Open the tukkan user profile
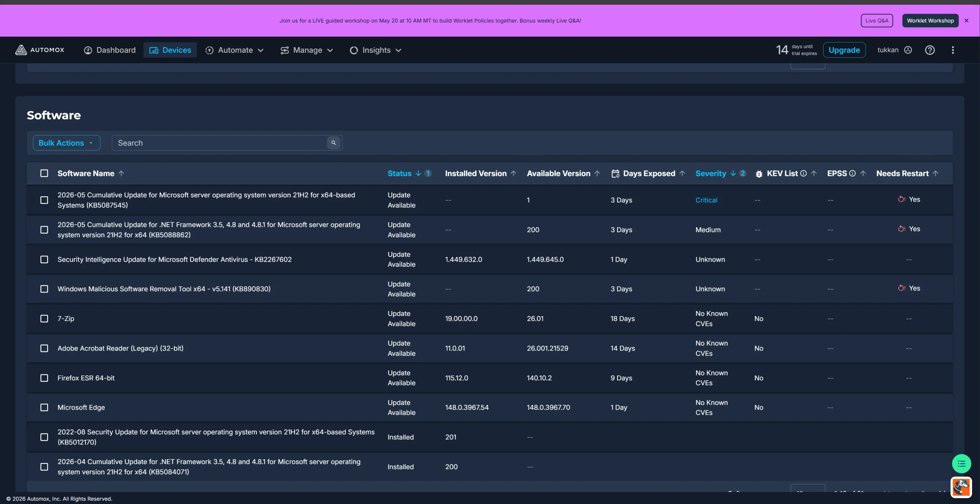 point(894,50)
